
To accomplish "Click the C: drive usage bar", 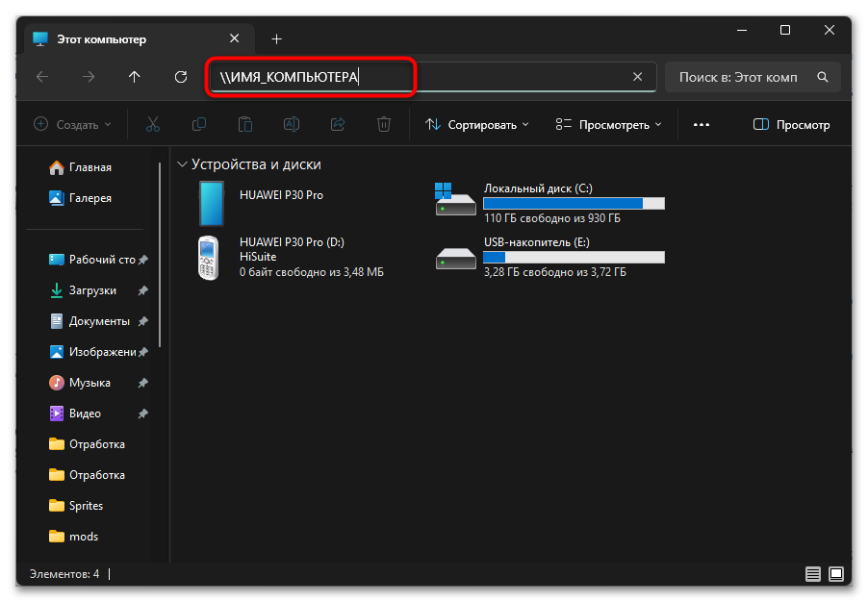I will pyautogui.click(x=574, y=204).
